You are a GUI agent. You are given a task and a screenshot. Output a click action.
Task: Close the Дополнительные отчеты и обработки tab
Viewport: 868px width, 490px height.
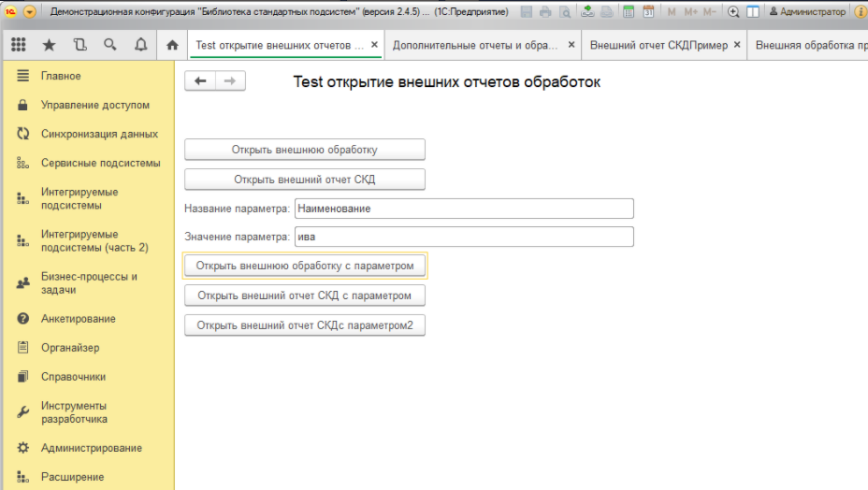(571, 45)
